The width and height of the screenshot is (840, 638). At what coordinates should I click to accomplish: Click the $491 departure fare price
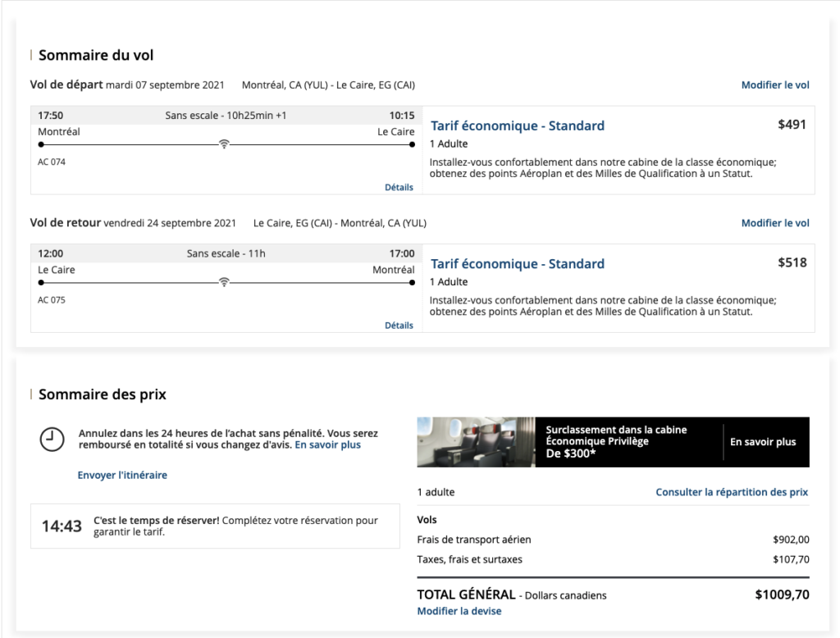[792, 125]
